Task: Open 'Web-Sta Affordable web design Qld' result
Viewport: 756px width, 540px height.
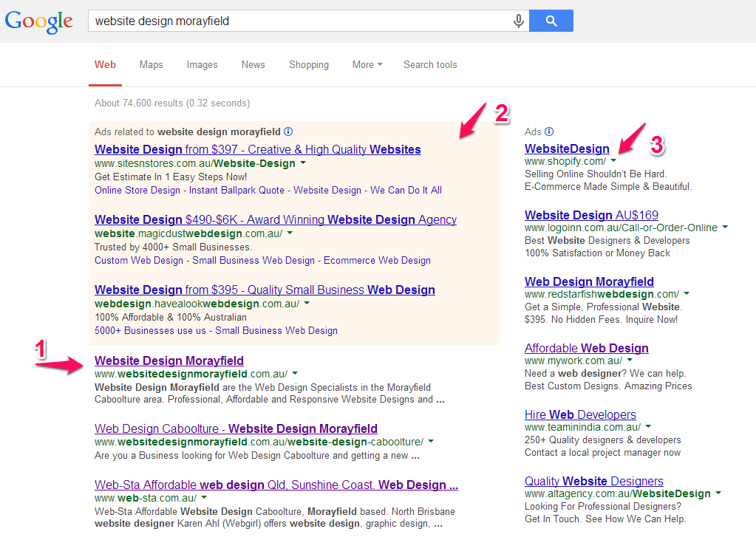Action: [x=276, y=485]
